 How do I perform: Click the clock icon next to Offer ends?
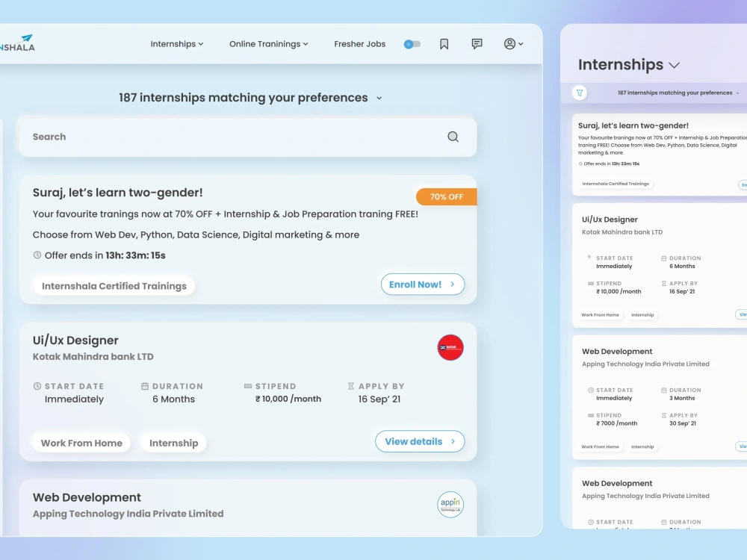37,255
